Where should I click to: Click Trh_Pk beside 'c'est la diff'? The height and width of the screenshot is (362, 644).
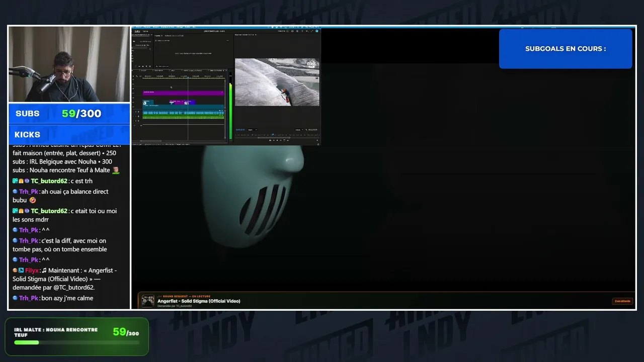(29, 241)
